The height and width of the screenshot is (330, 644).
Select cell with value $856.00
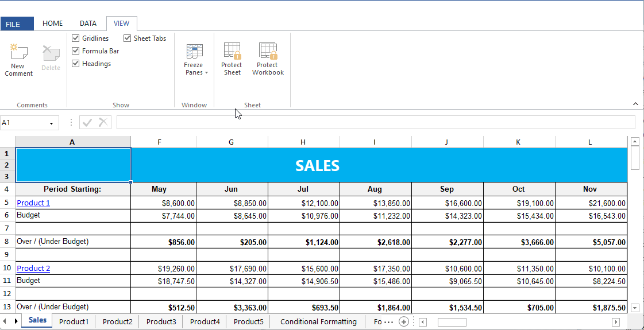tap(164, 242)
